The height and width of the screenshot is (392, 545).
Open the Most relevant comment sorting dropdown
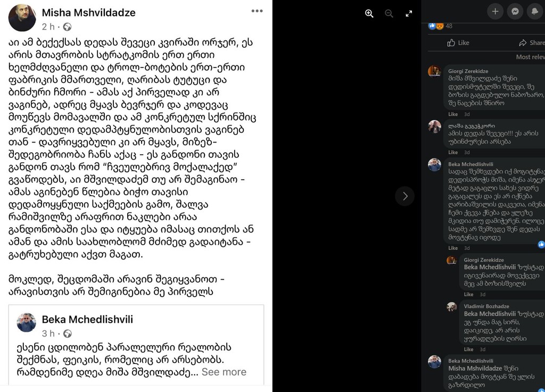[x=531, y=57]
